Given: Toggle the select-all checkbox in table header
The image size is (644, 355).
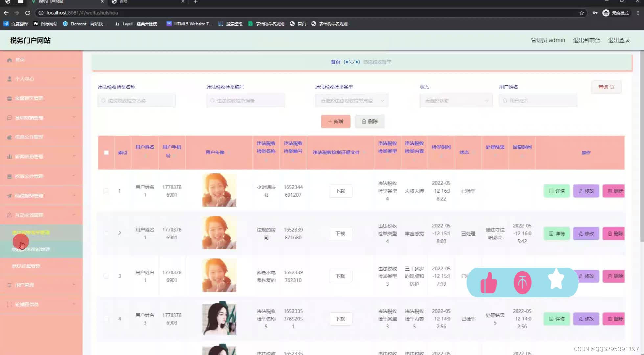Looking at the screenshot, I should click(x=106, y=153).
